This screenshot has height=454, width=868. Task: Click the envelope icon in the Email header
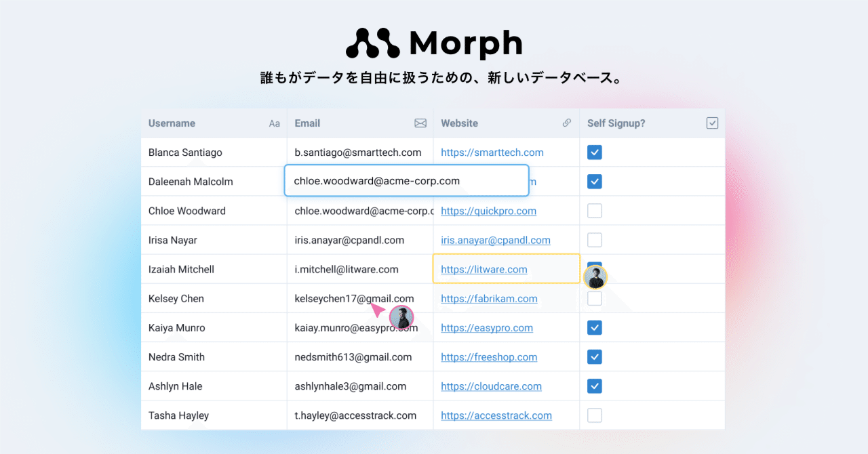[x=420, y=123]
